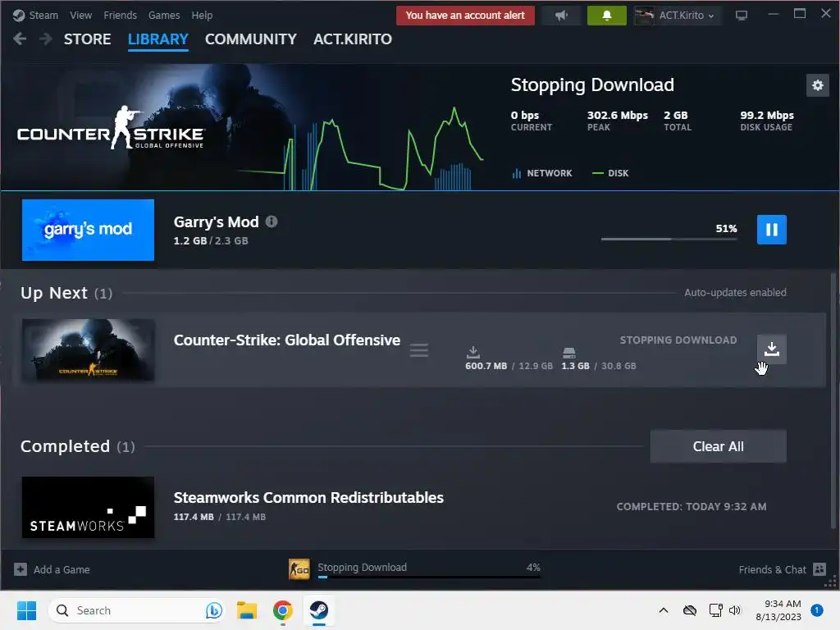Click the 99.2 Mbps disk usage value
This screenshot has height=630, width=840.
767,115
